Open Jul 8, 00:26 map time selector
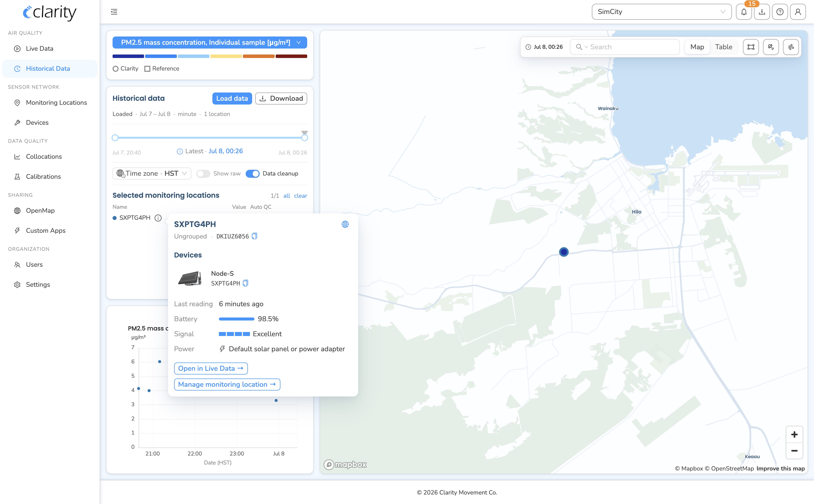 545,47
